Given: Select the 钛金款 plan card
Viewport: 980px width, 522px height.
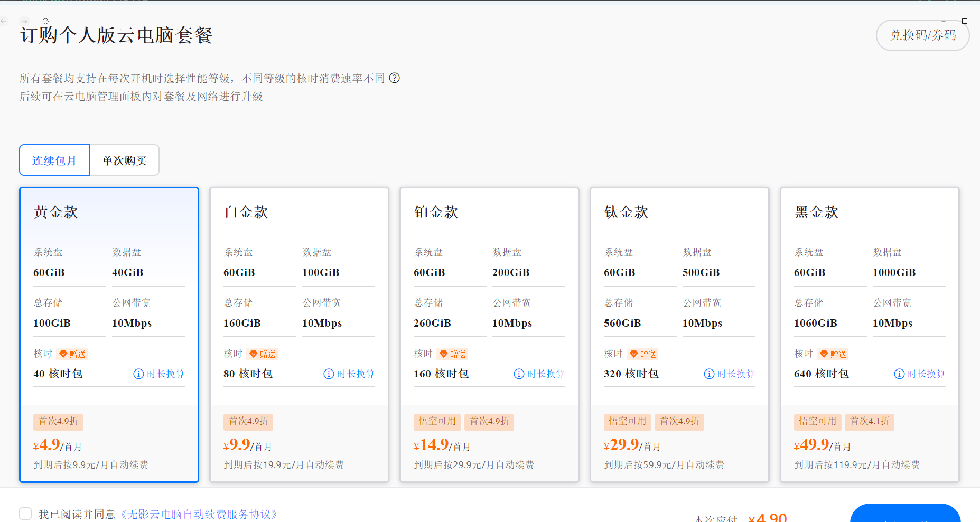Looking at the screenshot, I should (x=680, y=335).
